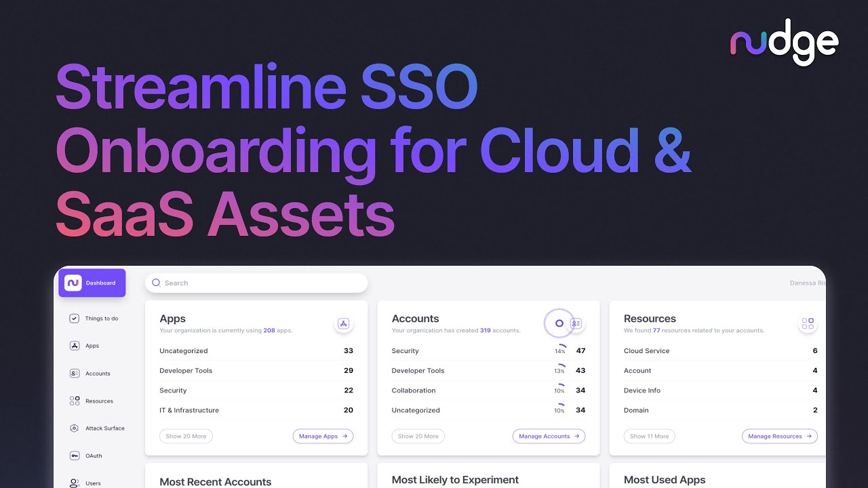Click the Search input field

point(256,283)
